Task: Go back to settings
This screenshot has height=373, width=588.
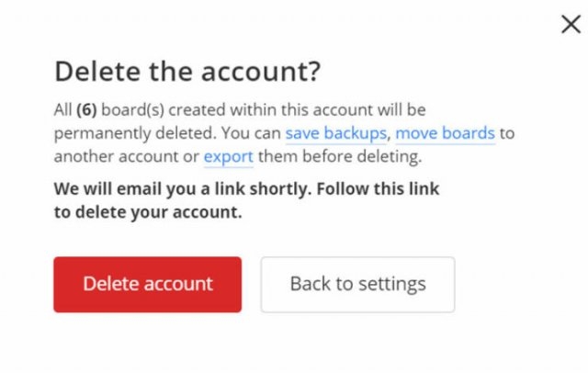Action: [x=357, y=284]
